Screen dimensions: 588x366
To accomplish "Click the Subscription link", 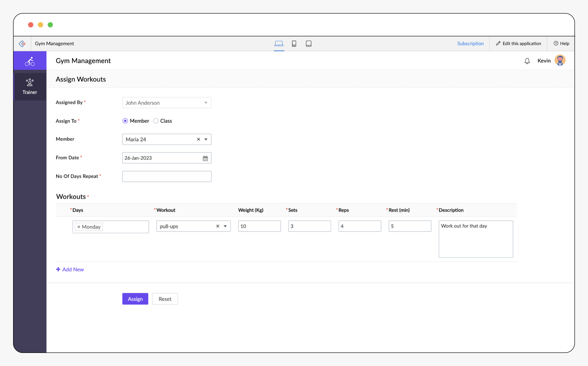I will coord(470,43).
